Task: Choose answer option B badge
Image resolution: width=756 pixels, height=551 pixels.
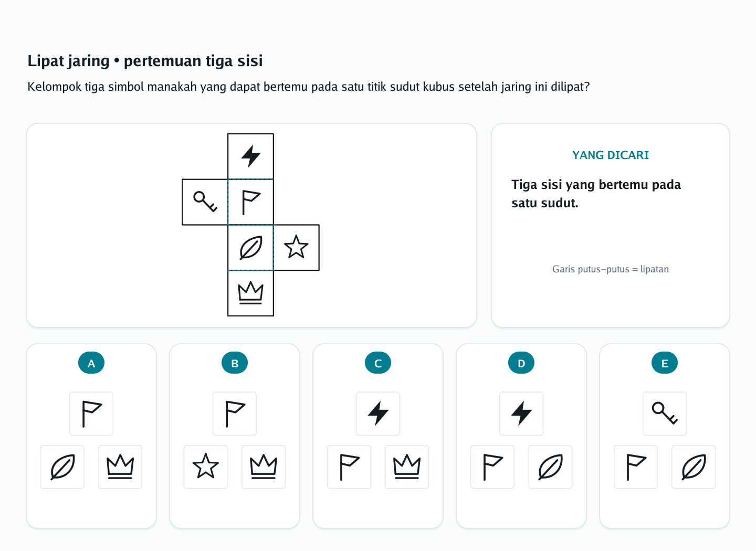Action: (x=235, y=363)
